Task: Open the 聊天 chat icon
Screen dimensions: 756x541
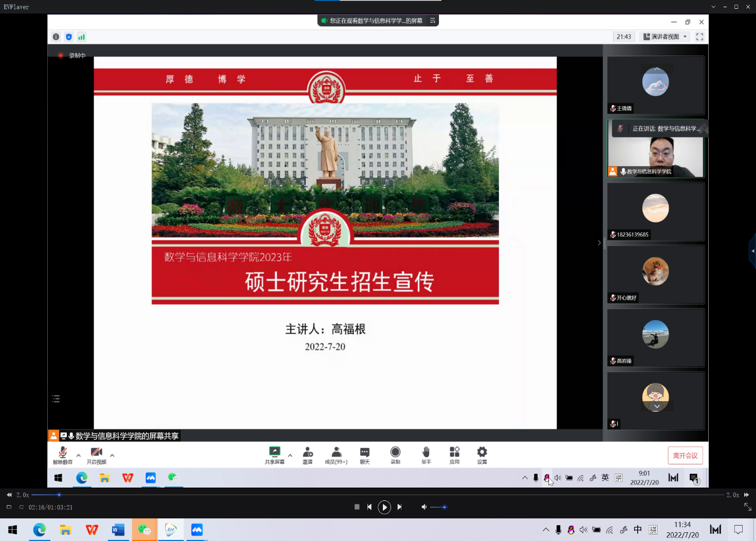Action: pyautogui.click(x=364, y=455)
